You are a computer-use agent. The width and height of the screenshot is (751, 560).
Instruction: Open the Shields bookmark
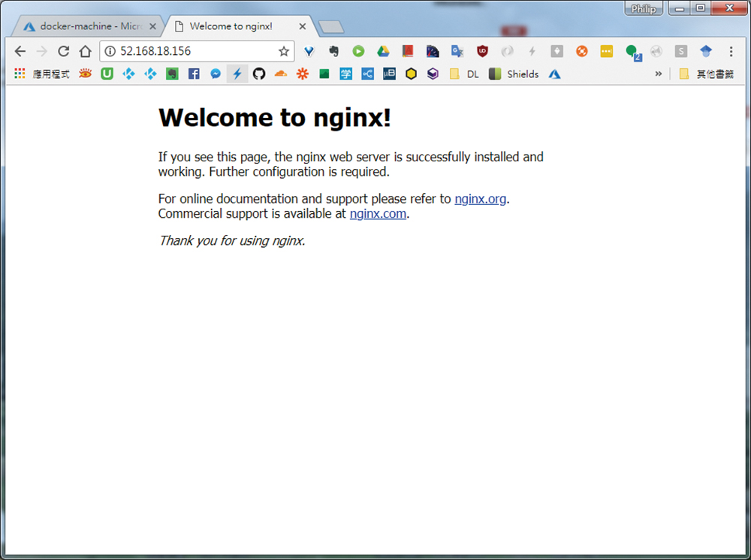click(514, 74)
